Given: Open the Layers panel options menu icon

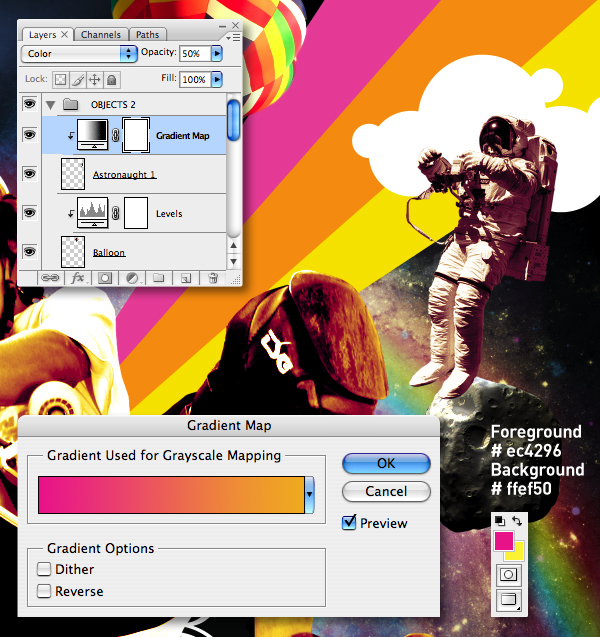Looking at the screenshot, I should click(x=234, y=37).
